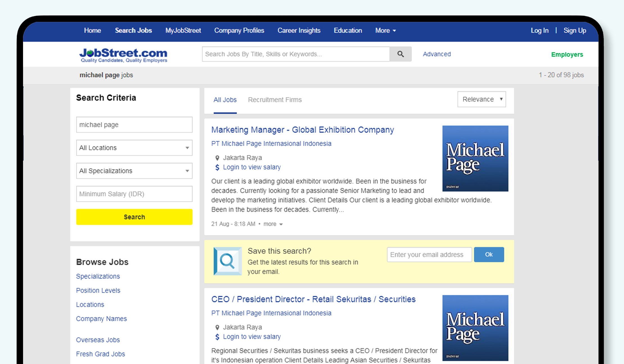The height and width of the screenshot is (364, 624).
Task: Open the Relevance sort dropdown
Action: click(x=482, y=99)
